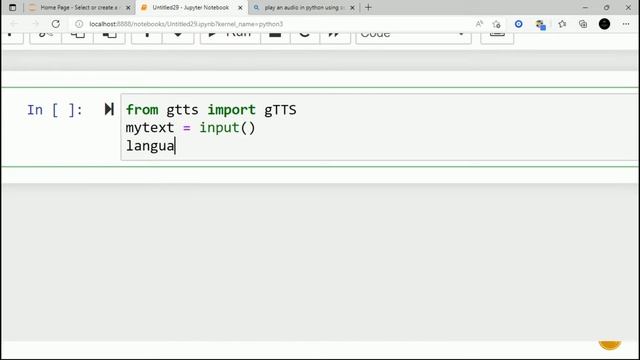Open the Favorites star list
Viewport: 640px width, 360px height.
562,24
